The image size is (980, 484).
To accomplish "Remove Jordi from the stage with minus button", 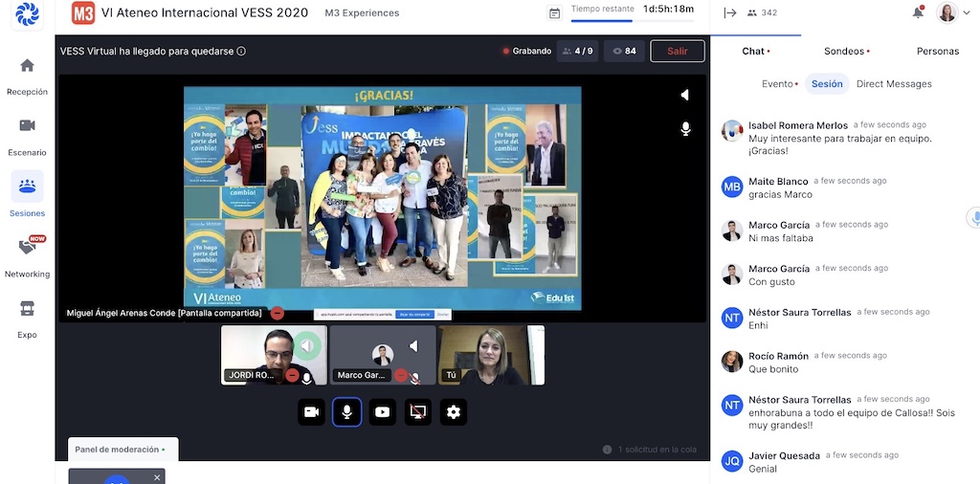I will (x=292, y=376).
